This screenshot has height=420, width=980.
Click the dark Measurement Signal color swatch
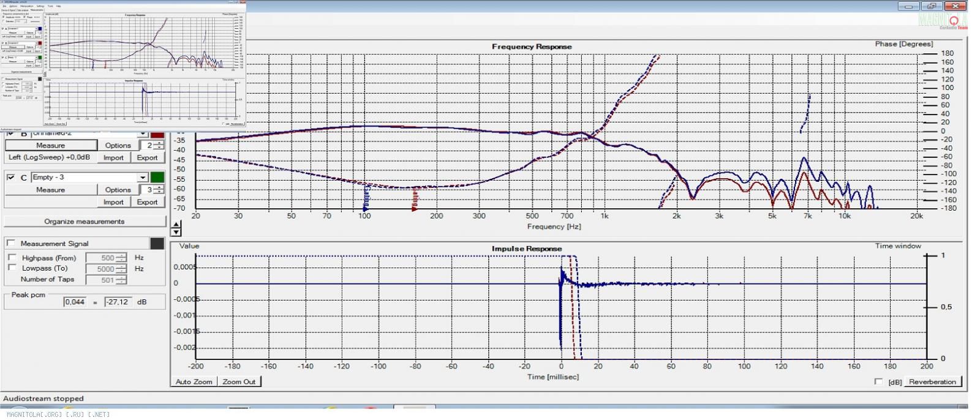(x=157, y=243)
